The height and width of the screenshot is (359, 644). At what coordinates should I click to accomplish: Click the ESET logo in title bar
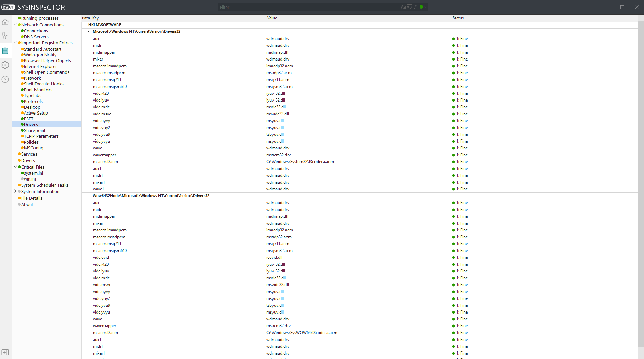[8, 7]
